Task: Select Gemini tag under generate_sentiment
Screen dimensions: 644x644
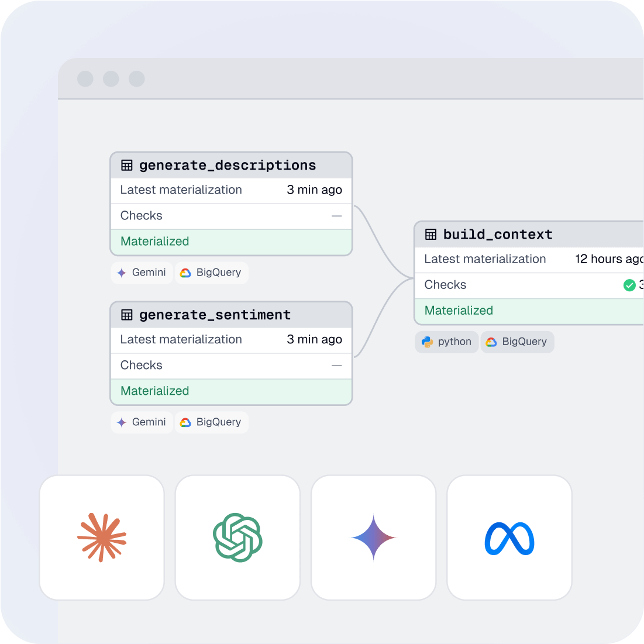Action: tap(142, 422)
